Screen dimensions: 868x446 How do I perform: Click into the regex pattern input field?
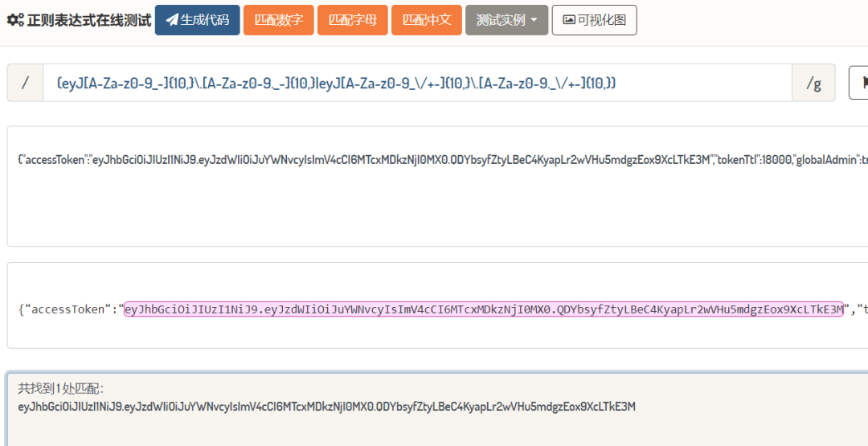tap(417, 83)
